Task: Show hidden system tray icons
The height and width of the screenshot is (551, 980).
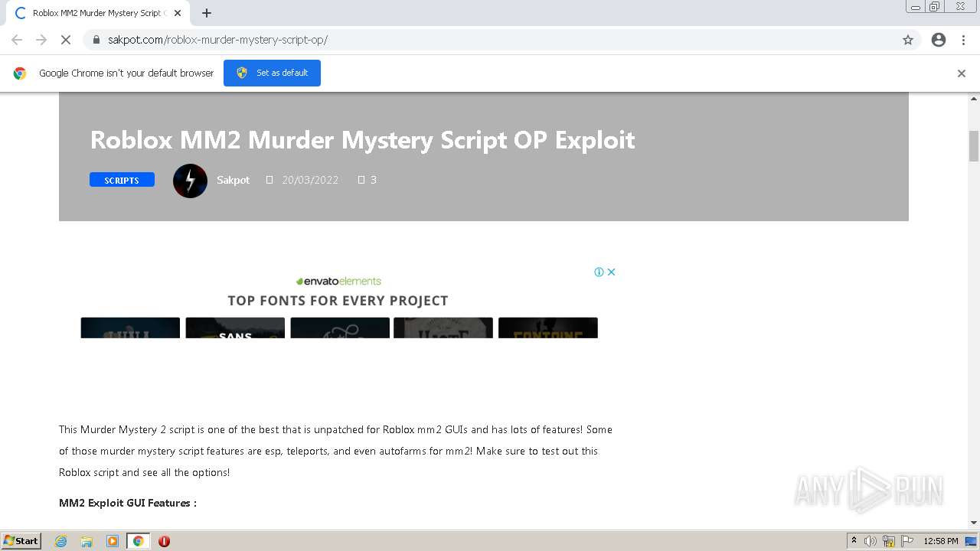Action: point(854,541)
